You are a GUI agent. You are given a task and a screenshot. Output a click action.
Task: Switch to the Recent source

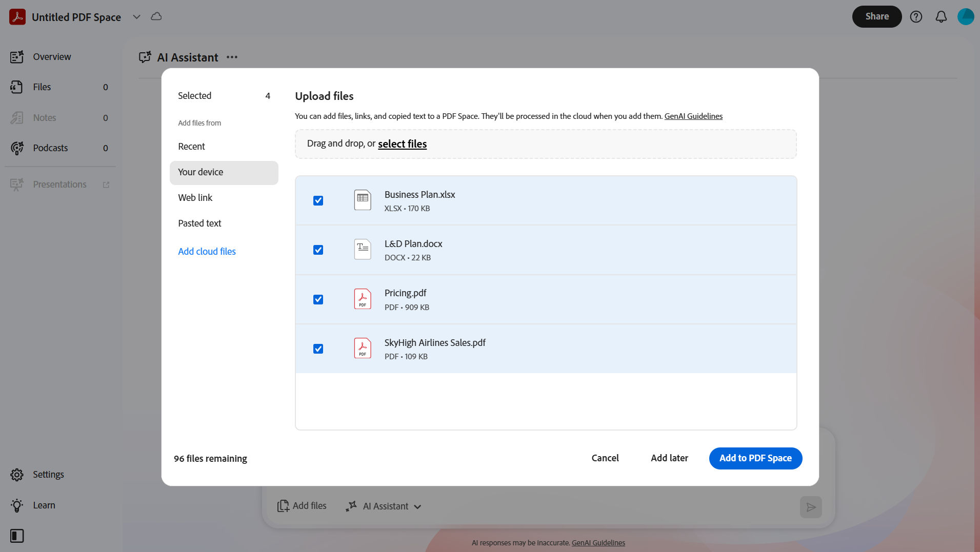coord(224,147)
